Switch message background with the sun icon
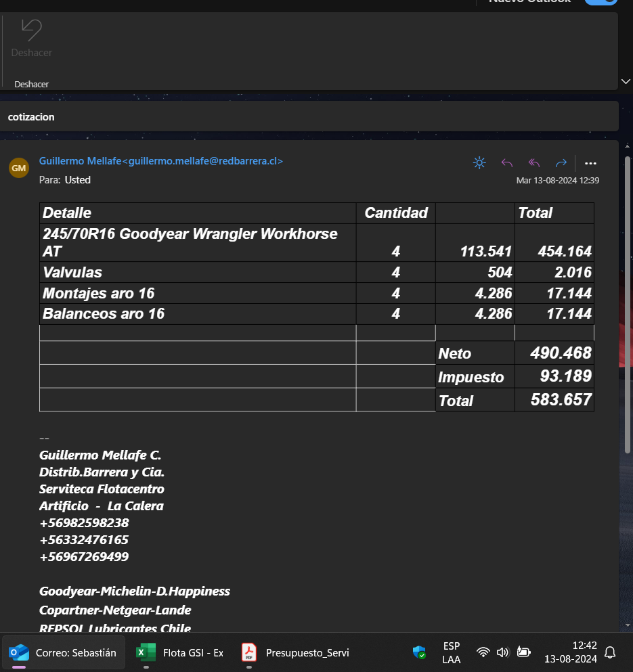This screenshot has height=672, width=633. click(479, 163)
